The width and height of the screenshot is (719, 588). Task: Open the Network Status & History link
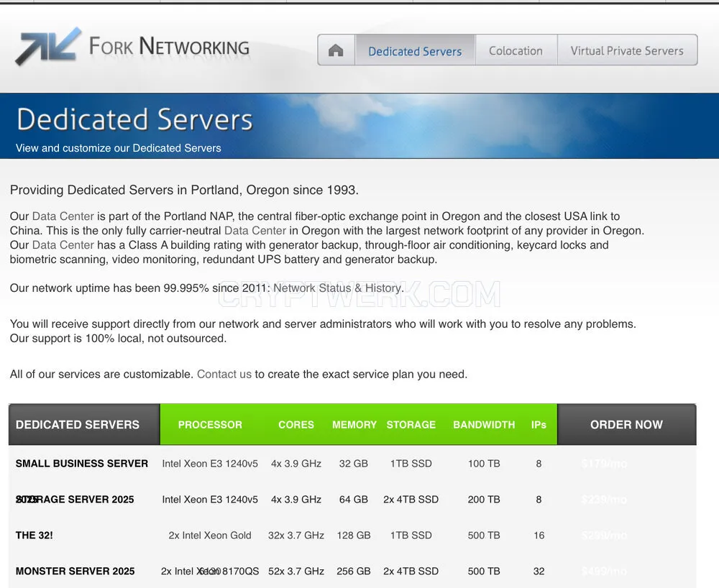pos(338,288)
